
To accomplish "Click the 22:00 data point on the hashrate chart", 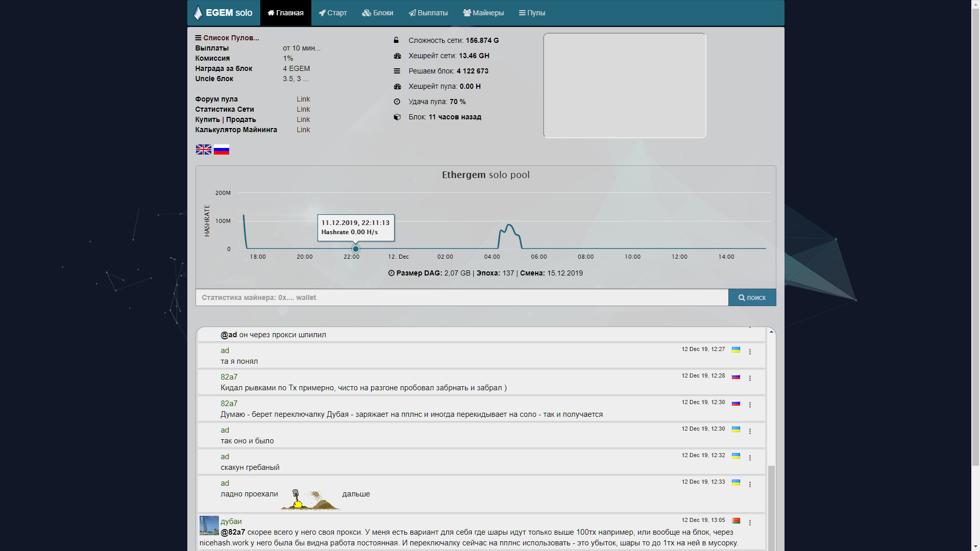I will click(355, 249).
